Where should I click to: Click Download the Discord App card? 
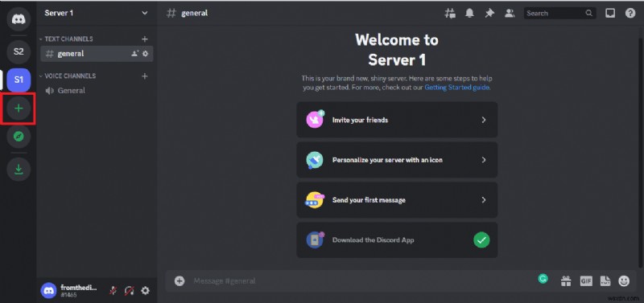pyautogui.click(x=397, y=240)
